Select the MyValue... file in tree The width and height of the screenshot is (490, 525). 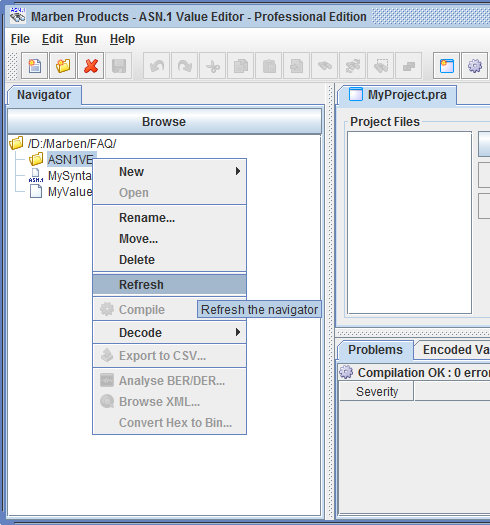[70, 192]
